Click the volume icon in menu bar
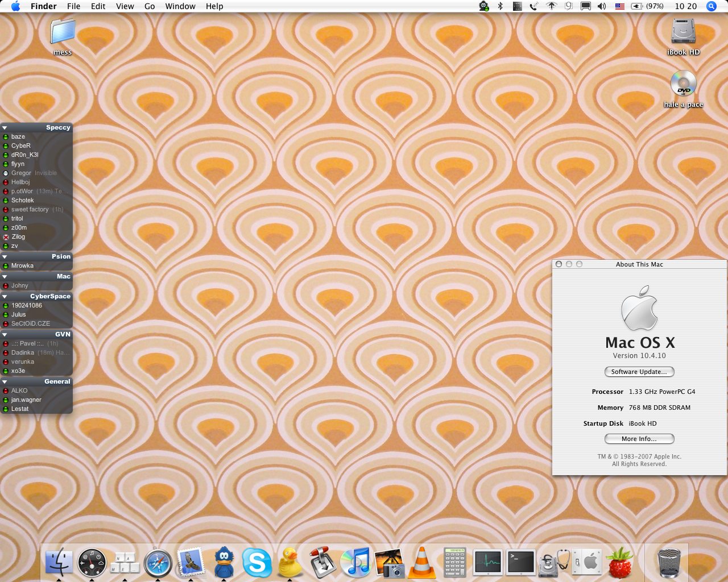This screenshot has width=728, height=582. click(x=602, y=6)
